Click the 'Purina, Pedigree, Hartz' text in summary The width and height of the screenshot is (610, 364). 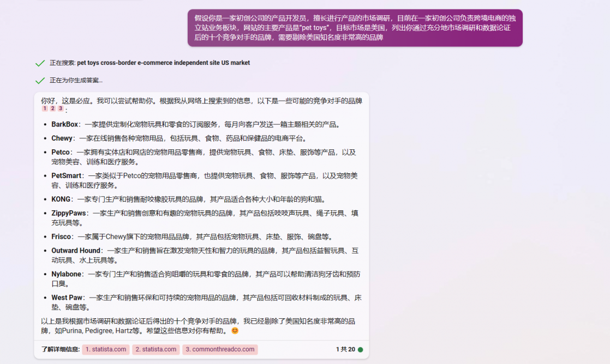pyautogui.click(x=97, y=331)
